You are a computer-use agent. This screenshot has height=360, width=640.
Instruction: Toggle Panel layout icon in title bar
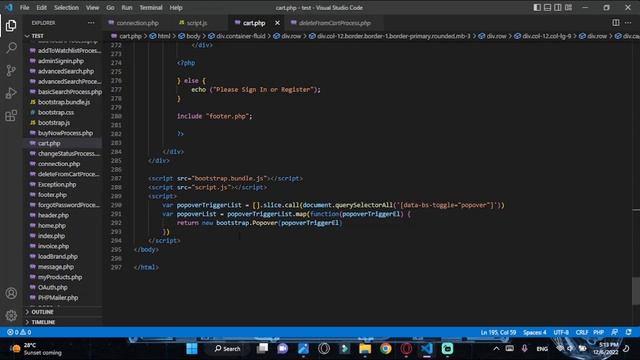pyautogui.click(x=547, y=7)
